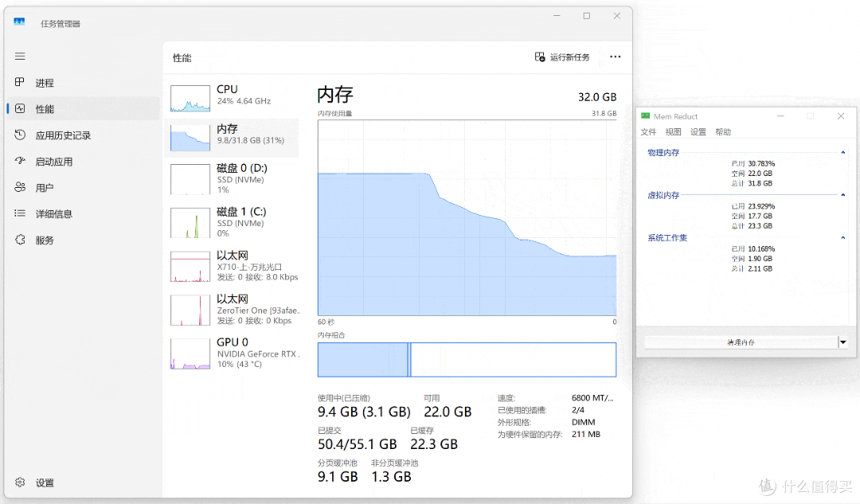This screenshot has width=860, height=504.
Task: Click the memory usage history graph
Action: point(467,217)
